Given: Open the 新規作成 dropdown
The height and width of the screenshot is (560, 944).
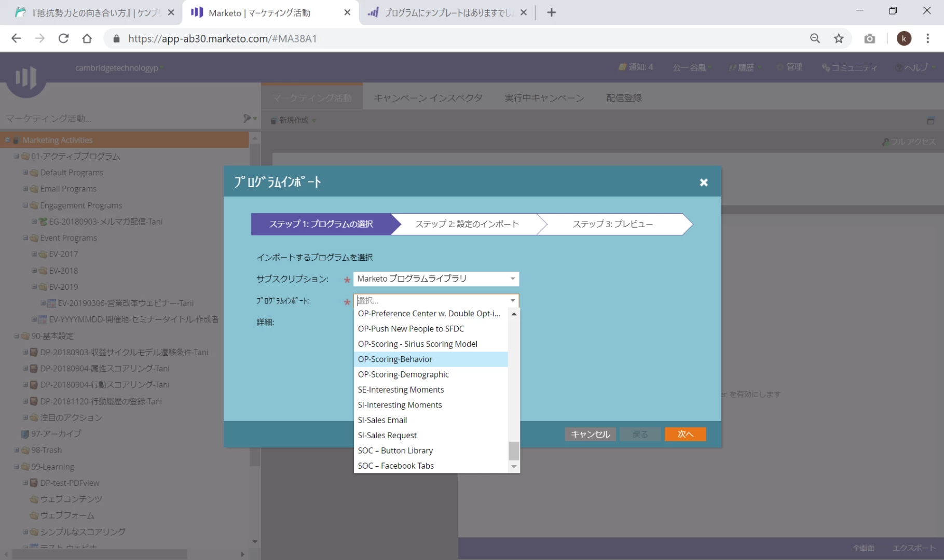Looking at the screenshot, I should click(293, 120).
